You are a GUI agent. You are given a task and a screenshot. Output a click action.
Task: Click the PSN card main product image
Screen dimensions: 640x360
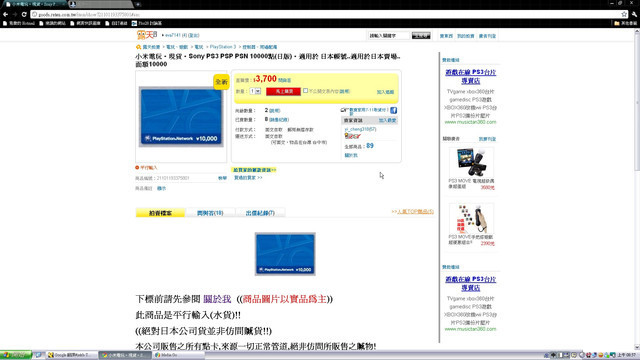coord(182,117)
